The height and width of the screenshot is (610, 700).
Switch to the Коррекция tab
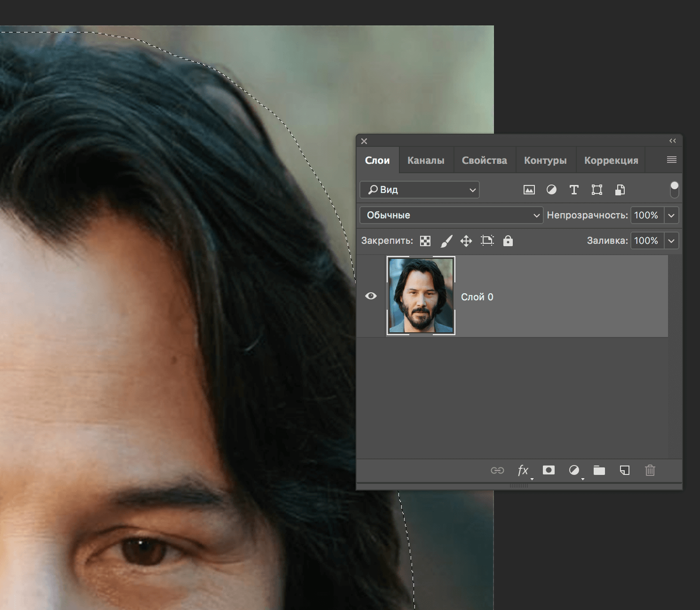611,161
